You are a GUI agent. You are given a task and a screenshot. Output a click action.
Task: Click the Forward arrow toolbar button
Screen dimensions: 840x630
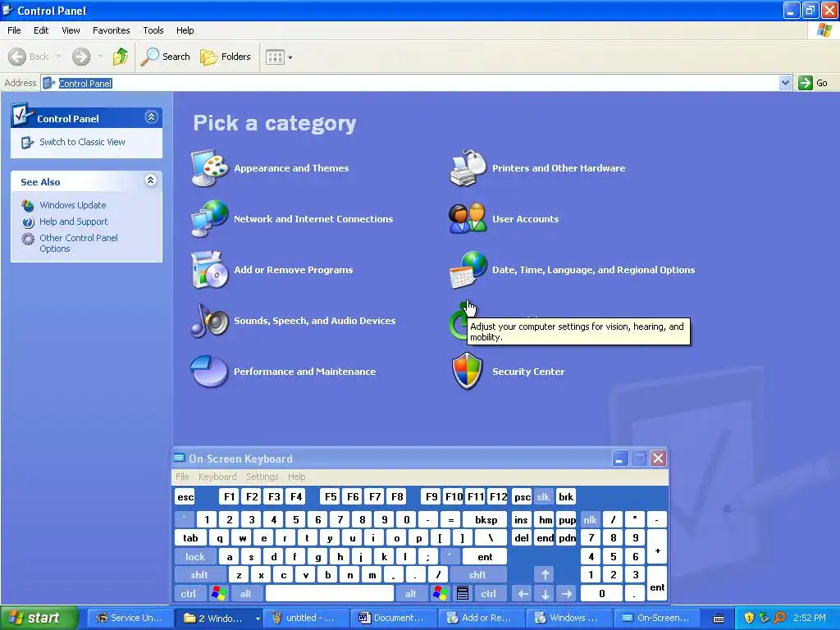[81, 57]
